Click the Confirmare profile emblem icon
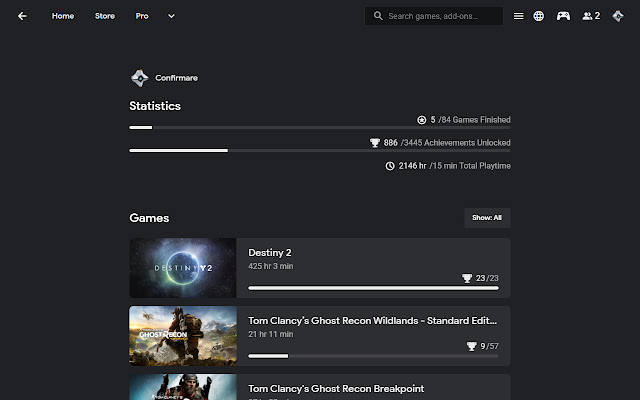 [x=139, y=78]
